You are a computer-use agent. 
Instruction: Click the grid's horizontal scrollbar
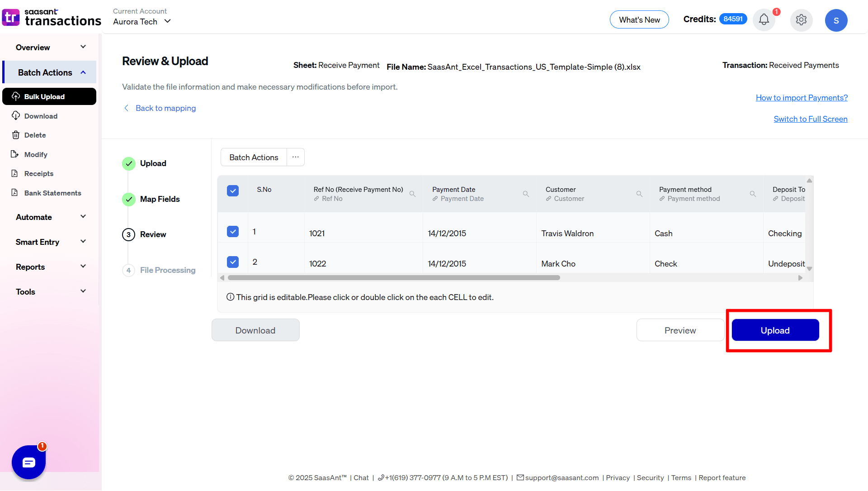tap(393, 278)
